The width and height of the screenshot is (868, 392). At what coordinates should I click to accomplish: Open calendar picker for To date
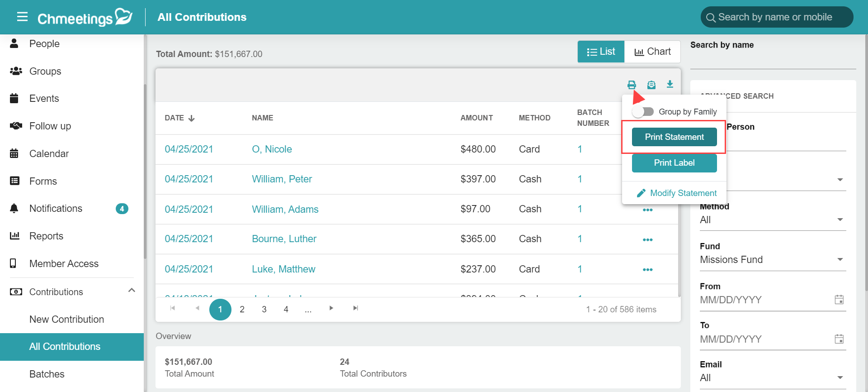pyautogui.click(x=839, y=339)
